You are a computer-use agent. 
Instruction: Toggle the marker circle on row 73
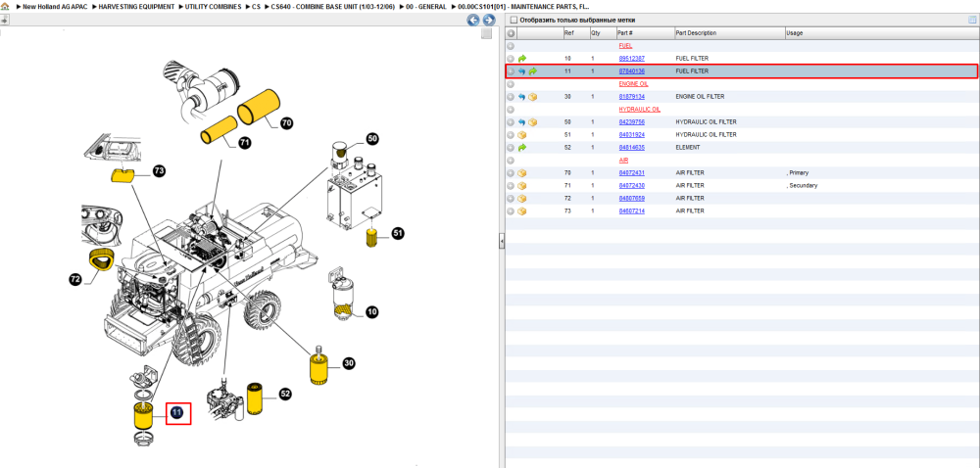coord(511,211)
